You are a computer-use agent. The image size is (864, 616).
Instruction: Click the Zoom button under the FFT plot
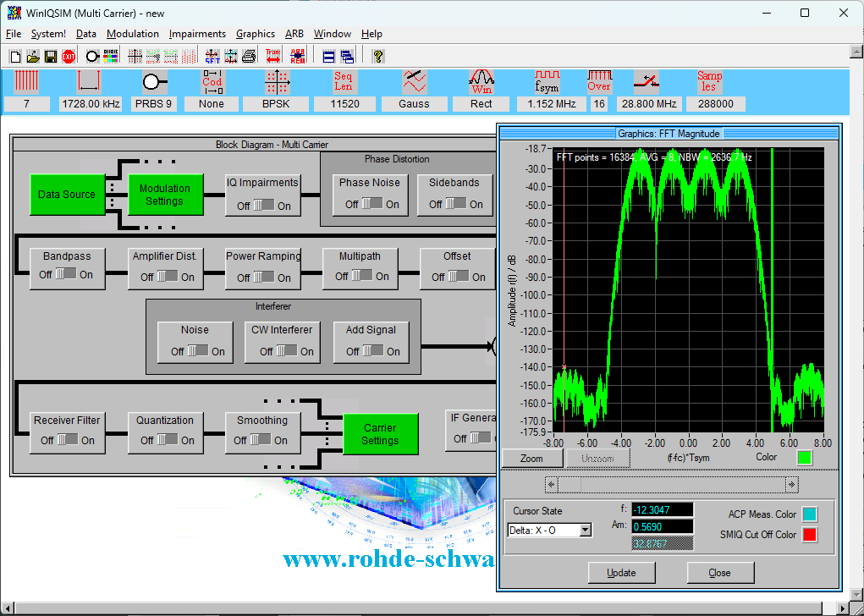531,458
